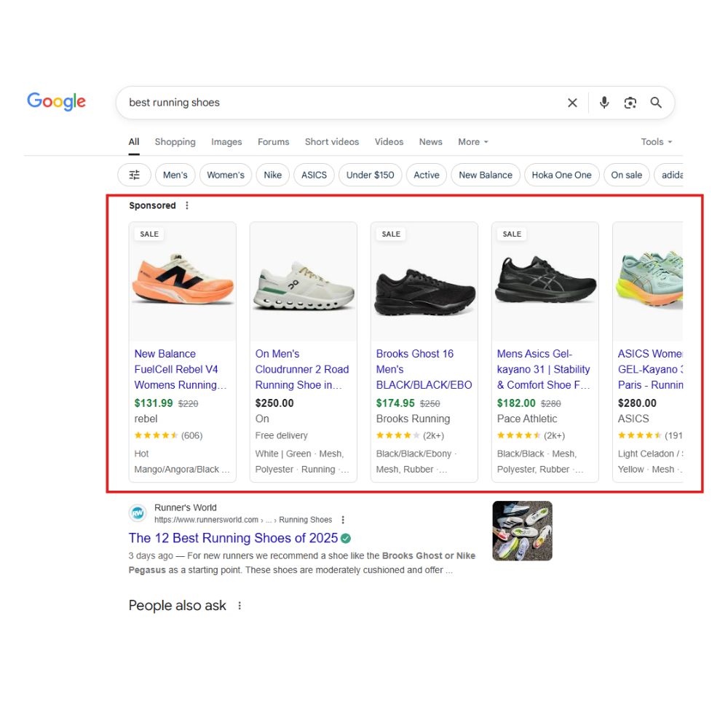728x728 pixels.
Task: Open the Asics Gel-kayano 31 black shoe image
Action: [545, 281]
